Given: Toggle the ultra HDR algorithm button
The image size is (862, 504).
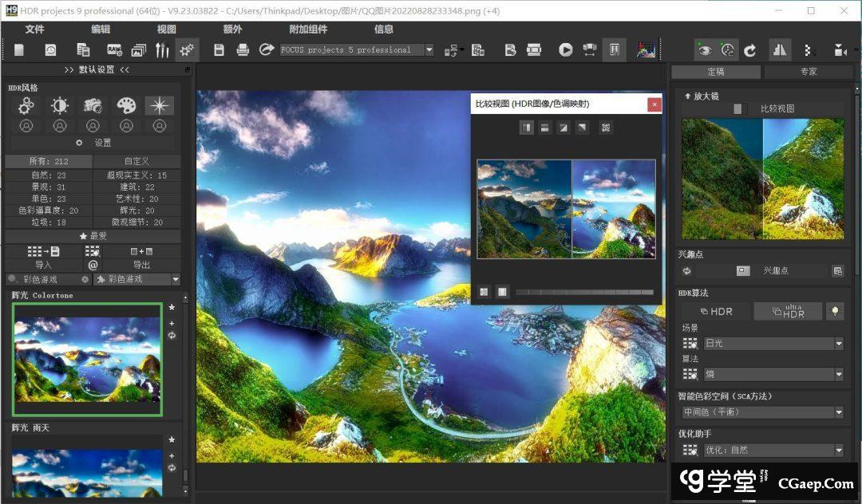Looking at the screenshot, I should click(x=788, y=311).
